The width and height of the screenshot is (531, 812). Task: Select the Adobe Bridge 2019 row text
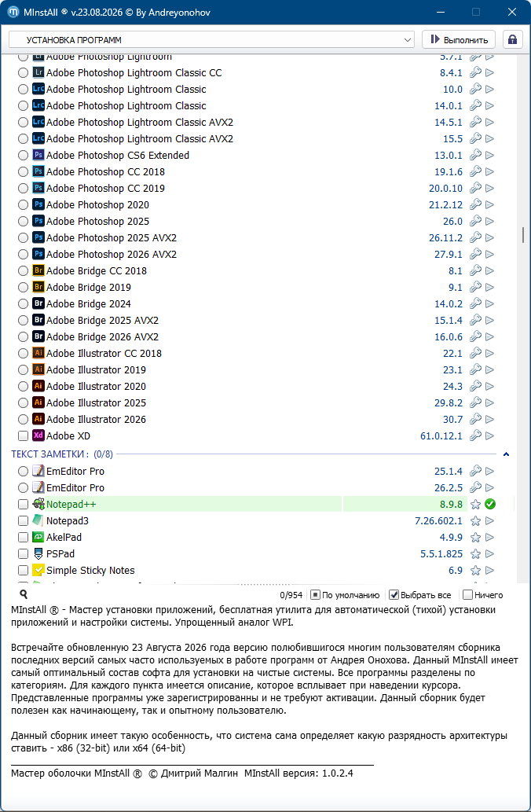89,288
